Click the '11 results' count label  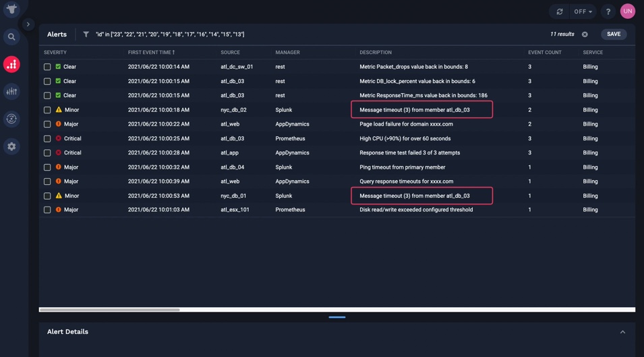(x=562, y=34)
